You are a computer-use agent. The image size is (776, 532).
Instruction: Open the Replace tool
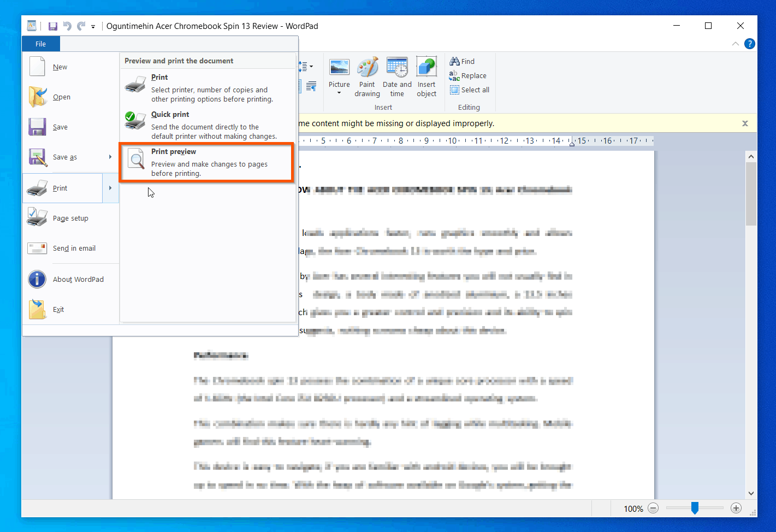[x=469, y=76]
